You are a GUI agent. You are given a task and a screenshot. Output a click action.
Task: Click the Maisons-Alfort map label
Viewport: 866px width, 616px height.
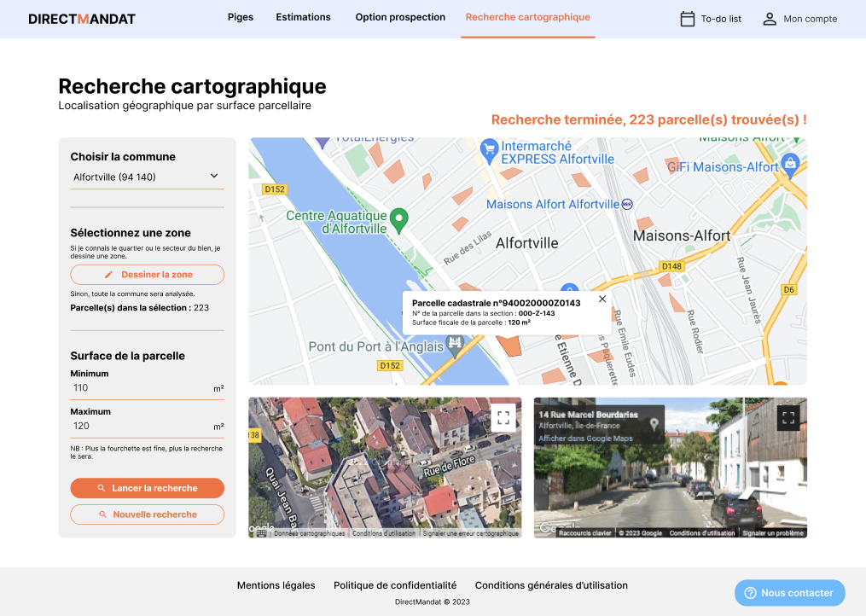coord(682,235)
